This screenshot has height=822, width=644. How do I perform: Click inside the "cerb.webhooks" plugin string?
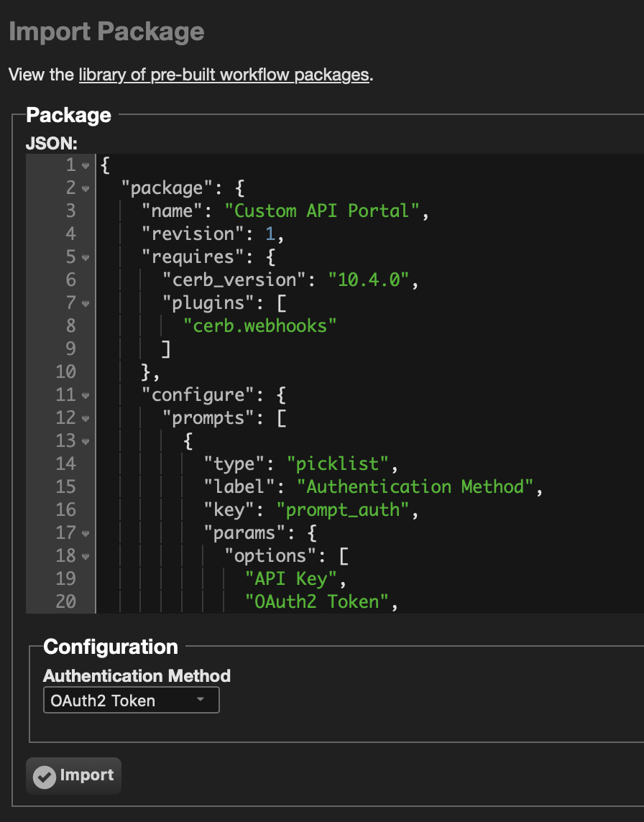tap(259, 326)
